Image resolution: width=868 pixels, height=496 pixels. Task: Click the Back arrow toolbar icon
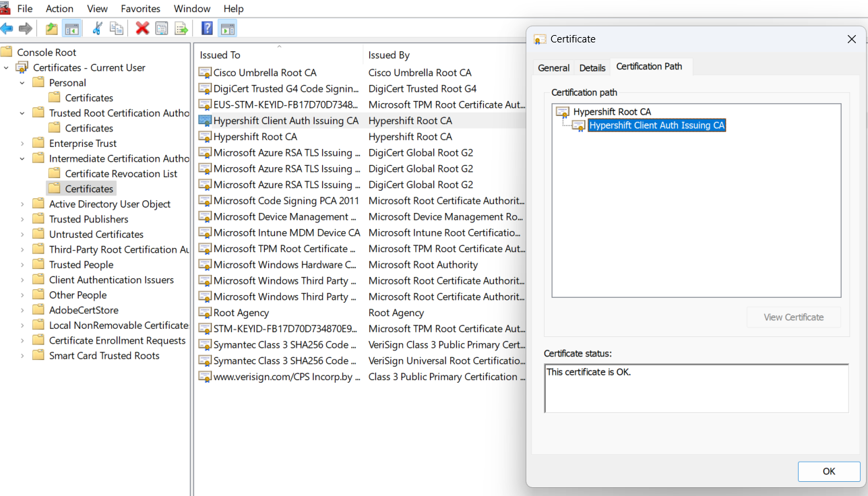click(7, 28)
